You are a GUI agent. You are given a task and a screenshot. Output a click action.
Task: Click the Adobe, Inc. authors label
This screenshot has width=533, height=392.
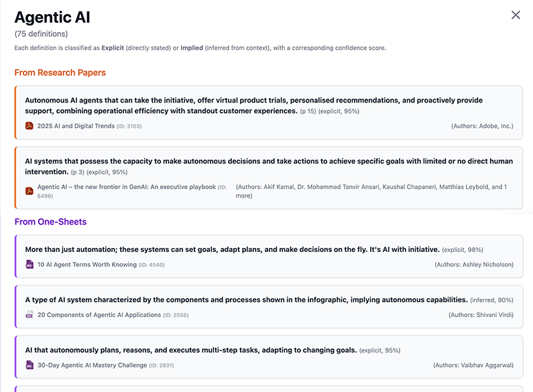tap(481, 126)
